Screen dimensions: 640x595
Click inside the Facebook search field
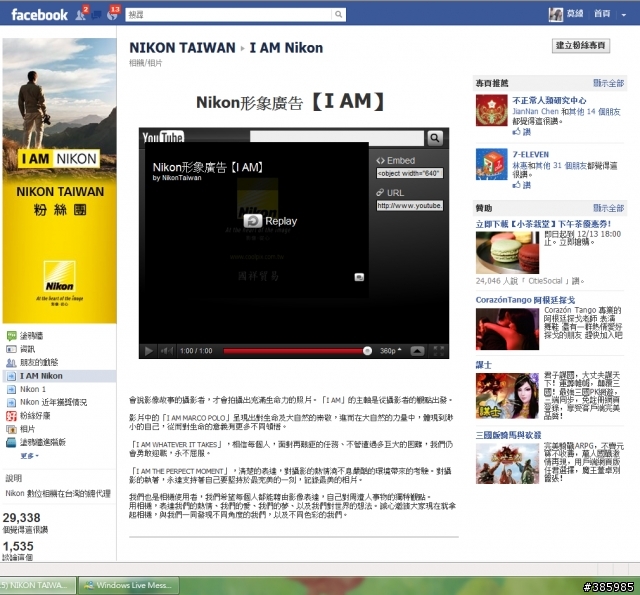(229, 15)
